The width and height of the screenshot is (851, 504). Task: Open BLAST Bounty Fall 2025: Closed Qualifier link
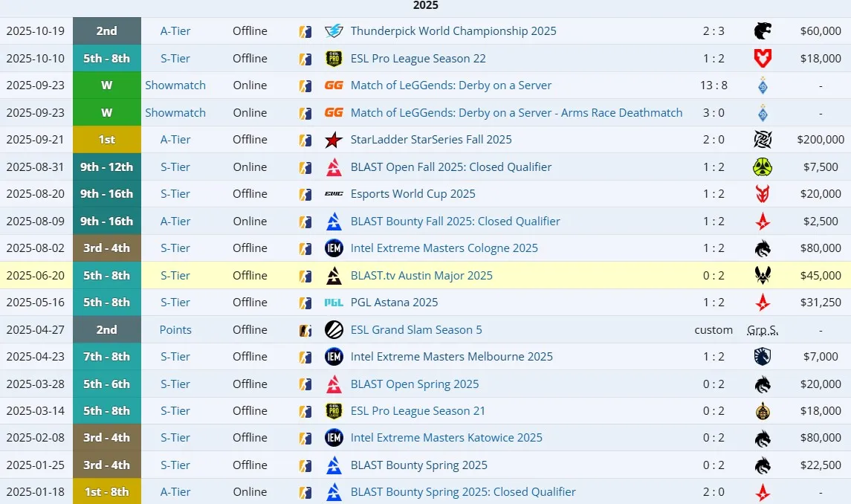pos(456,221)
